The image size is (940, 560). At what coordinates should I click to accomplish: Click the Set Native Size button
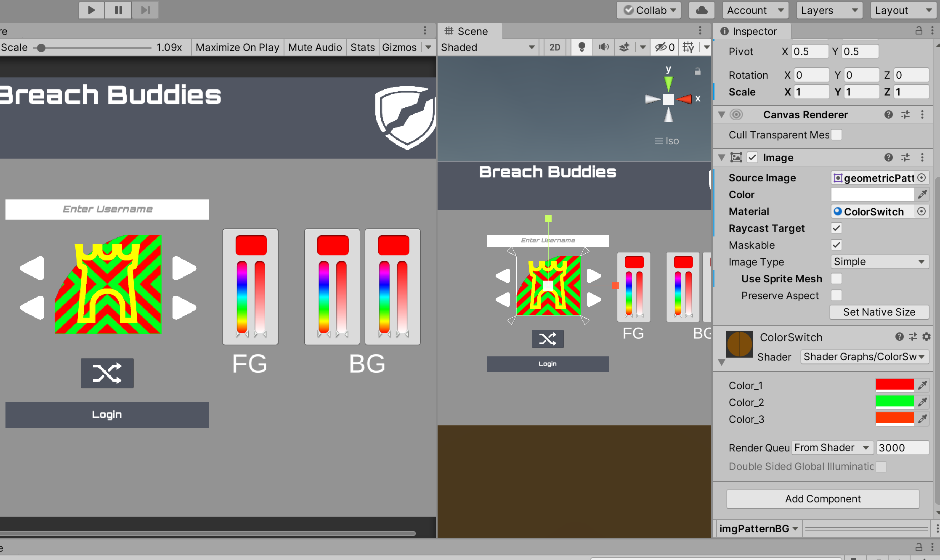point(879,312)
